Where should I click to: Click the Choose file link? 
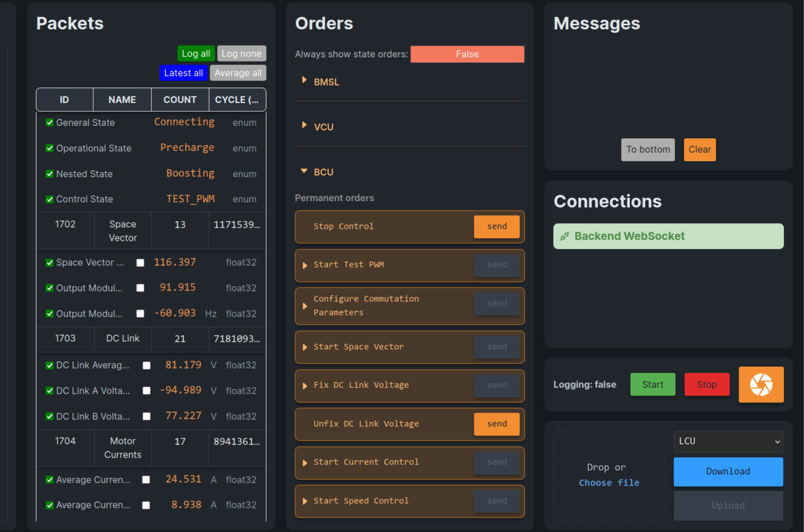point(609,483)
